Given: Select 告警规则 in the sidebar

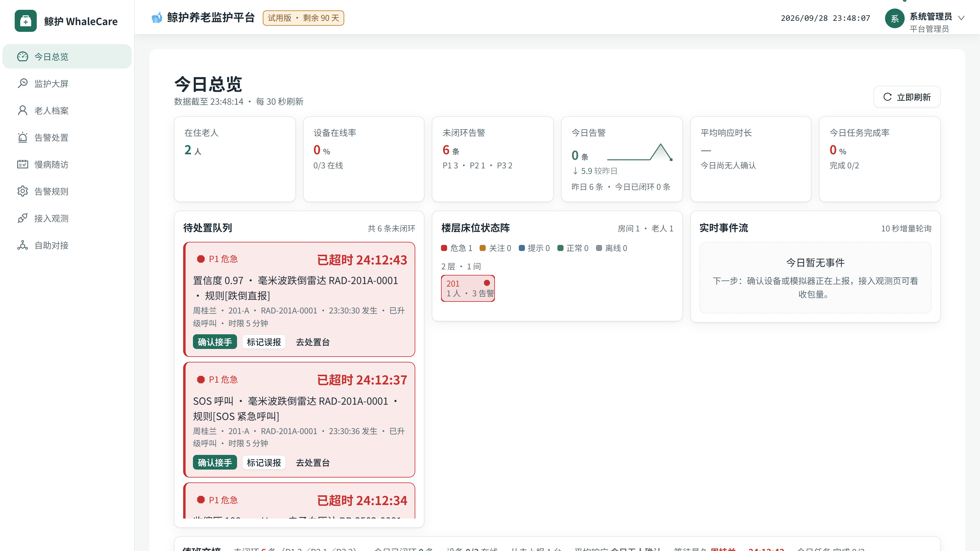Looking at the screenshot, I should click(67, 191).
